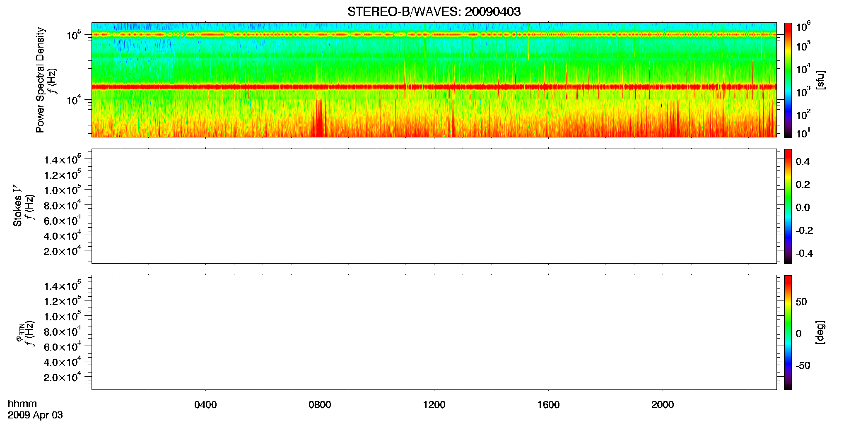The height and width of the screenshot is (447, 868).
Task: Click the 0800 time tick label
Action: click(320, 405)
